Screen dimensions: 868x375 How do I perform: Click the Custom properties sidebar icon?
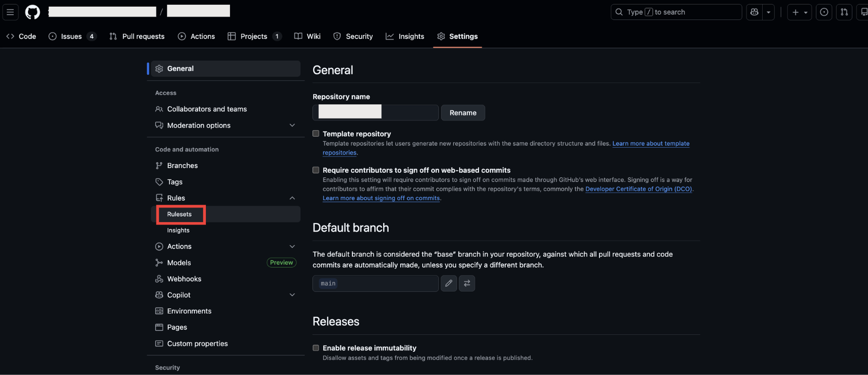point(159,343)
